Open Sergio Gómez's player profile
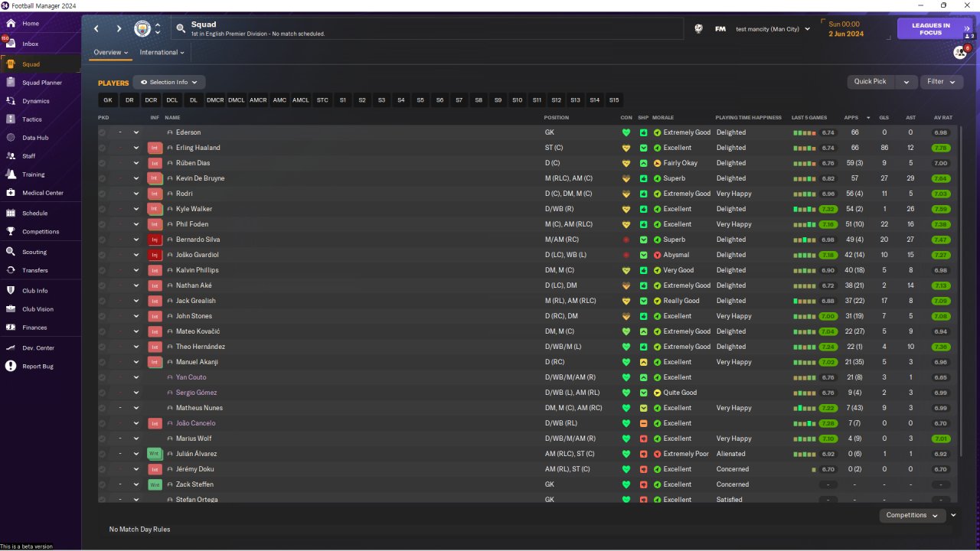Image resolution: width=980 pixels, height=551 pixels. coord(196,393)
